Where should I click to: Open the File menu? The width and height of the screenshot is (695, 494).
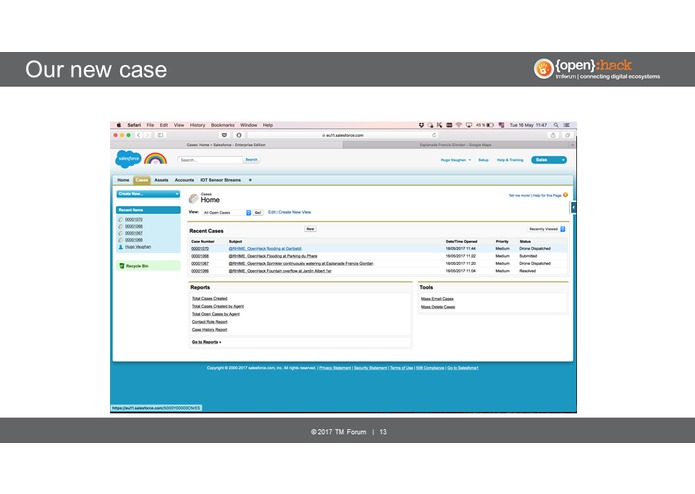[x=150, y=125]
